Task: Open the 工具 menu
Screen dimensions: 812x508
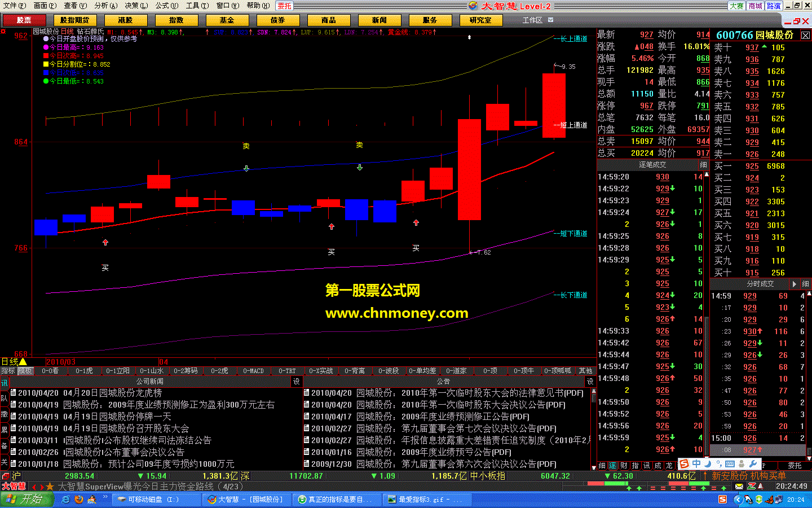Action: [x=197, y=6]
